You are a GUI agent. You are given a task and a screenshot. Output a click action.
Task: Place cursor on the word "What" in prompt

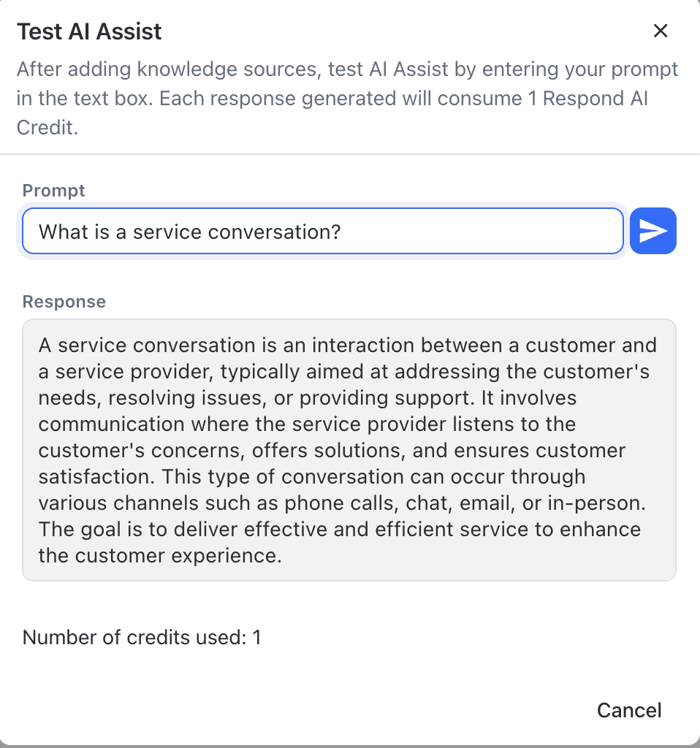pos(59,232)
